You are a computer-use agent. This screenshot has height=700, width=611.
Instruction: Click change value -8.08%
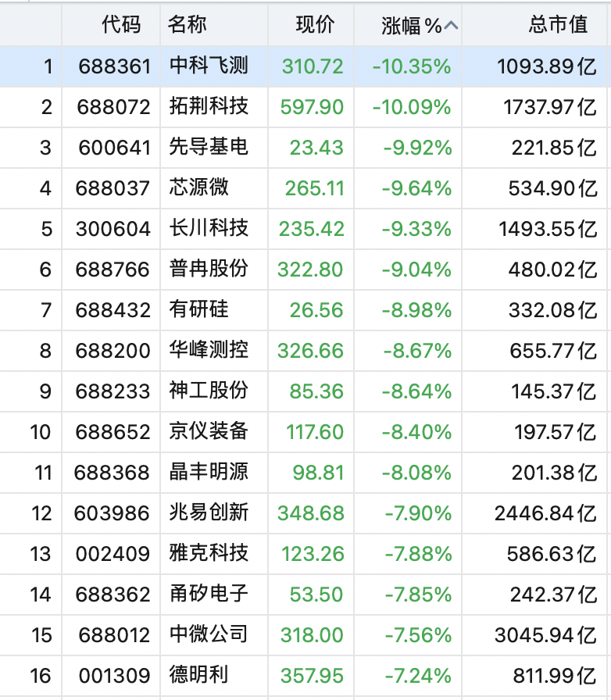coord(416,473)
